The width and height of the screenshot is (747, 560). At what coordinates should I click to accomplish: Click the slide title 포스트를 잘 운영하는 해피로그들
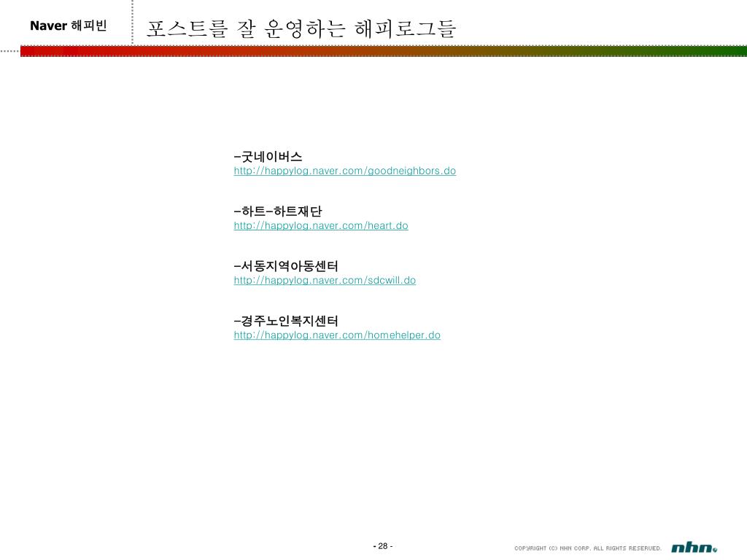click(x=301, y=28)
